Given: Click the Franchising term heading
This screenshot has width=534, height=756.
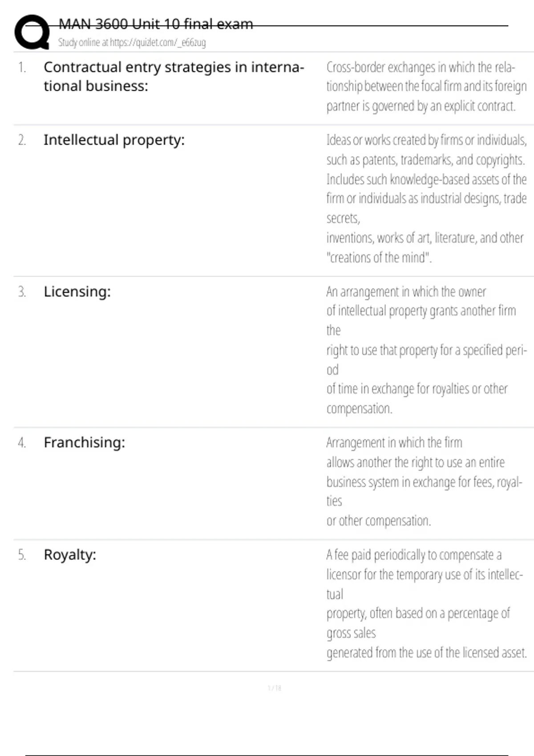Looking at the screenshot, I should click(85, 442).
